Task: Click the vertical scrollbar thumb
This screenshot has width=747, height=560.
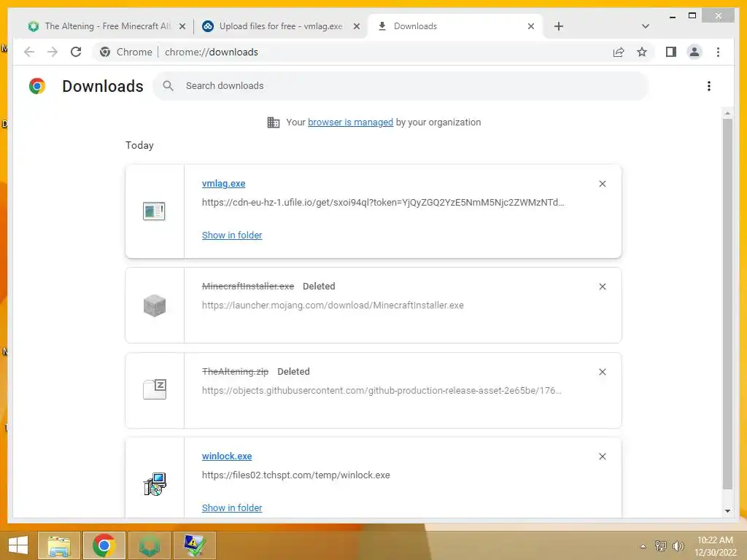Action: pyautogui.click(x=727, y=304)
